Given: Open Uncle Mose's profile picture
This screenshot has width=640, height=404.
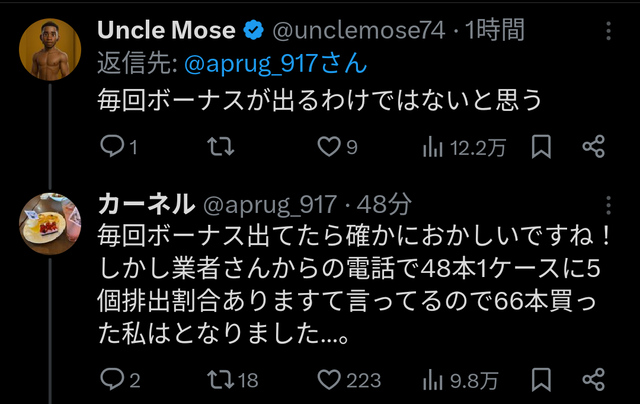Looking at the screenshot, I should (50, 49).
